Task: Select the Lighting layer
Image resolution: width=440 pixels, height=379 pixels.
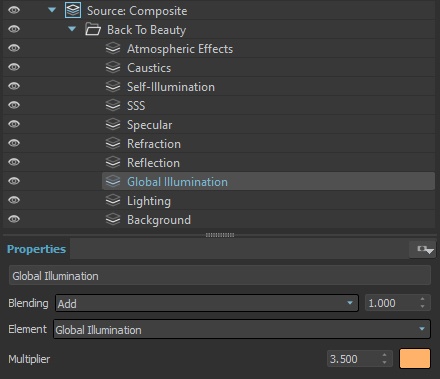Action: (219, 200)
